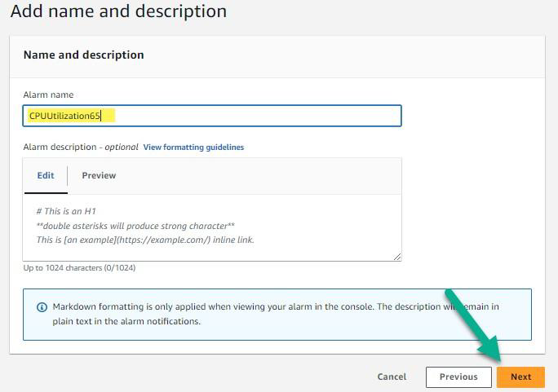Open the Preview tab

tap(99, 175)
